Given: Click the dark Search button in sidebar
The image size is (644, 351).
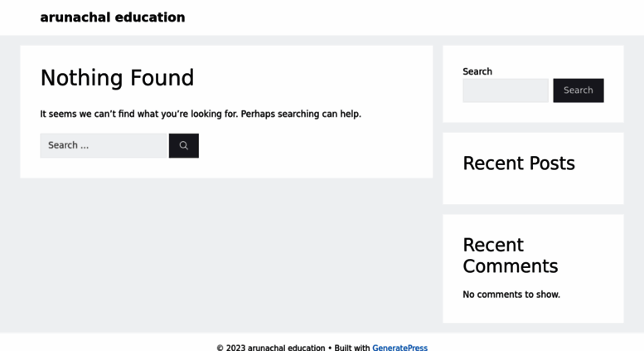Looking at the screenshot, I should pos(579,90).
